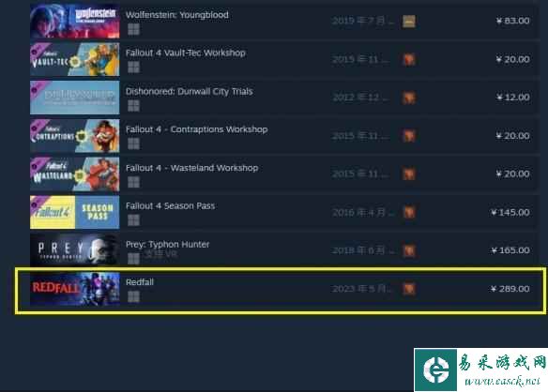Click the review icon in Dunwall City Trials row
Viewport: 548px width, 392px height.
point(409,98)
